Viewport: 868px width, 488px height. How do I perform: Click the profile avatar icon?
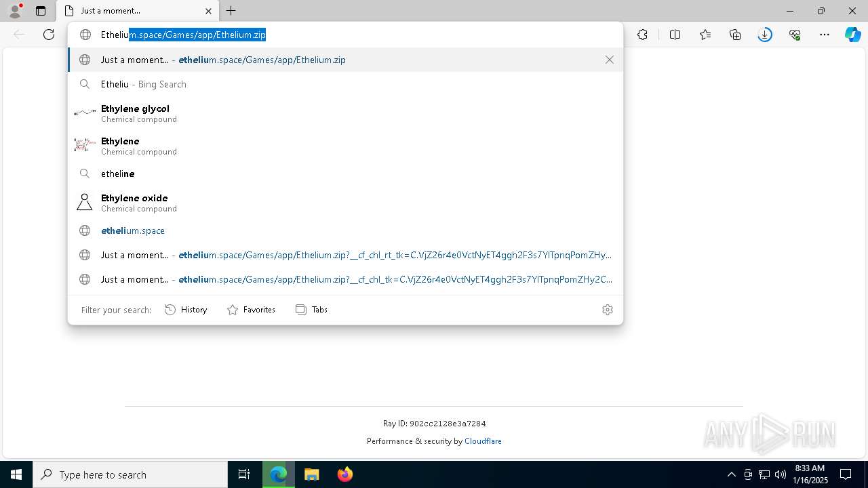[x=15, y=11]
